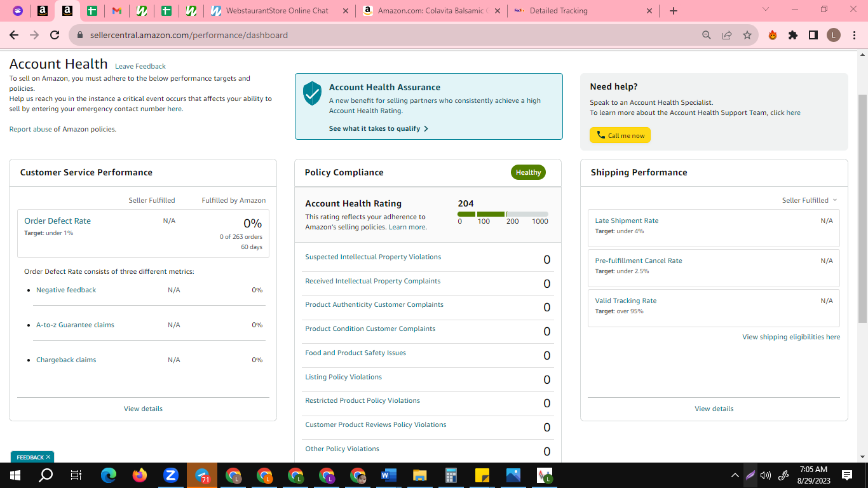This screenshot has width=868, height=488.
Task: Open Telegram with 71 unread badge
Action: click(x=202, y=475)
